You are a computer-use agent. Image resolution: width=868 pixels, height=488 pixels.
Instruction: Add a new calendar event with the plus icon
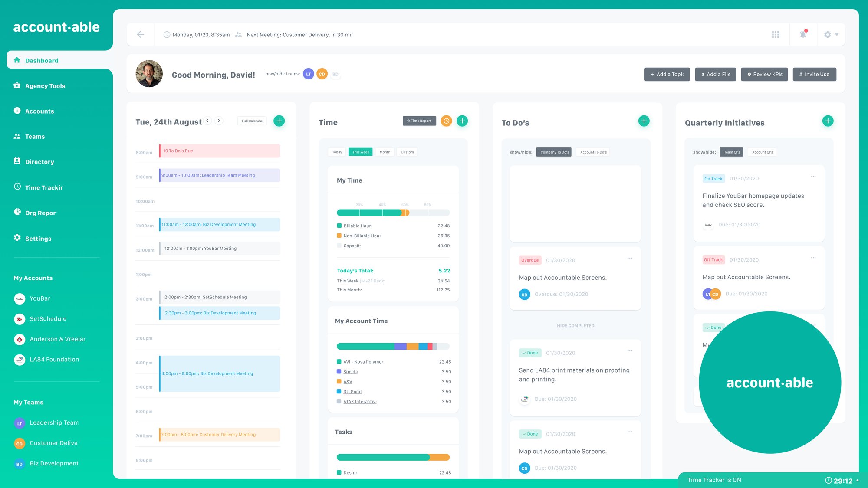click(x=279, y=121)
